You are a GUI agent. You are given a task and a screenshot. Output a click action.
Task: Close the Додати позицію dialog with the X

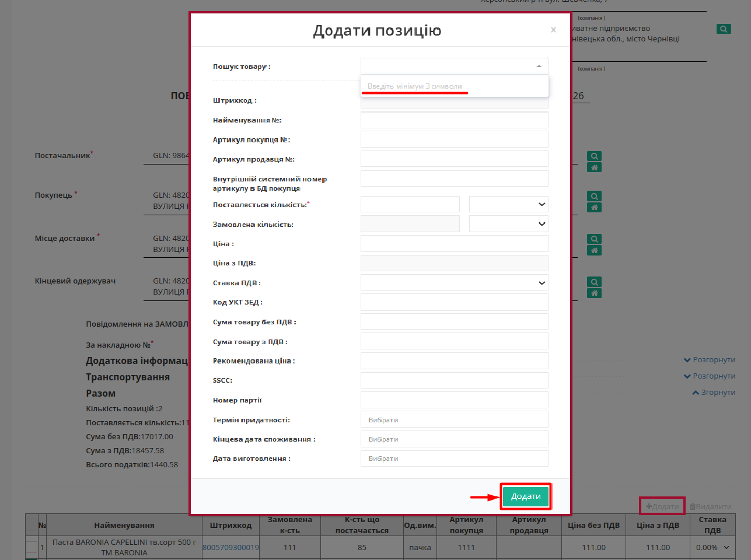pyautogui.click(x=553, y=30)
